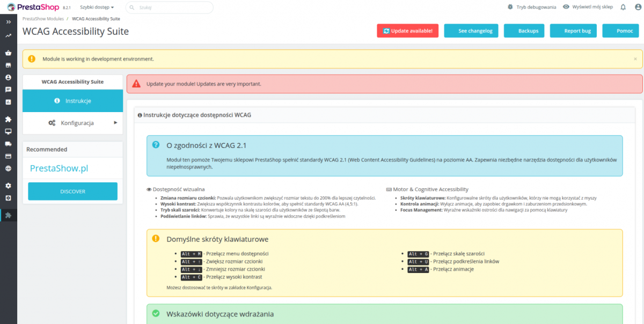This screenshot has height=324, width=644.
Task: Open the Dashboard trend icon in sidebar
Action: tap(9, 35)
